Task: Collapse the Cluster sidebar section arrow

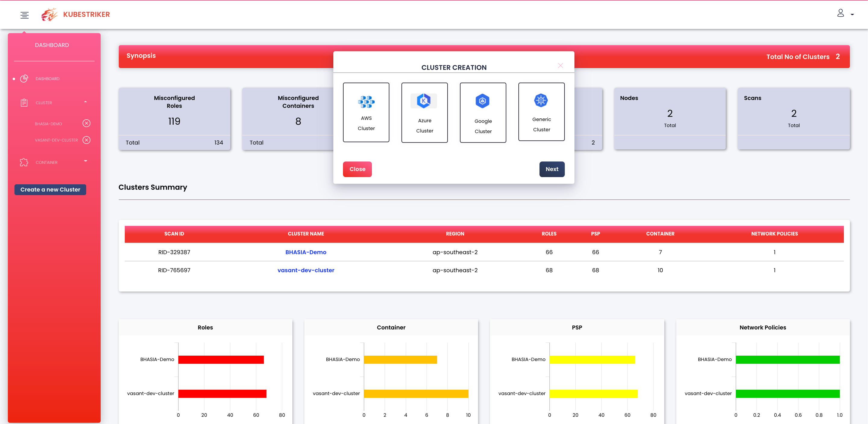Action: coord(86,102)
